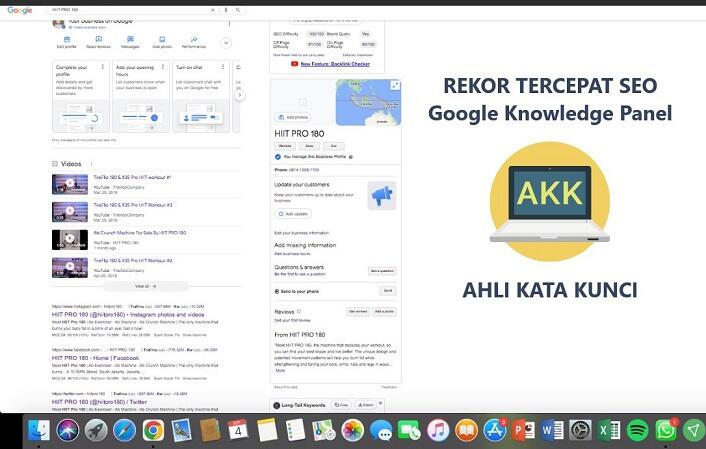Open Photos from the Dock

point(353,431)
